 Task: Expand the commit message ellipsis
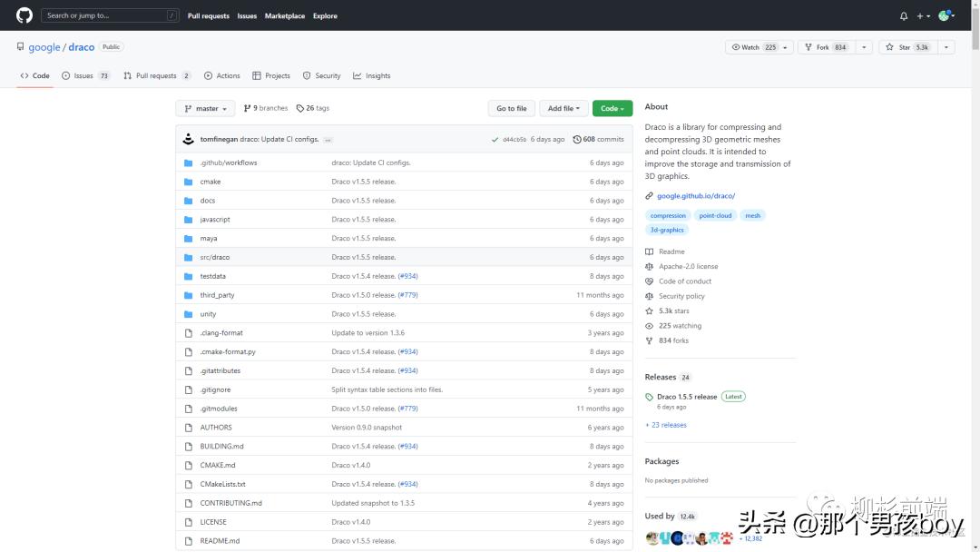click(328, 140)
